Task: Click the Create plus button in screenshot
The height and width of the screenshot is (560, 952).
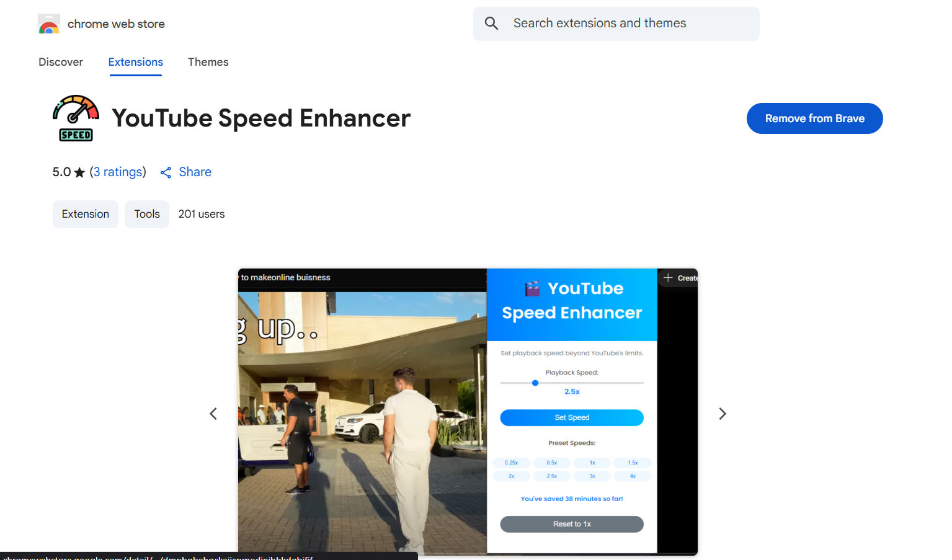Action: [679, 278]
